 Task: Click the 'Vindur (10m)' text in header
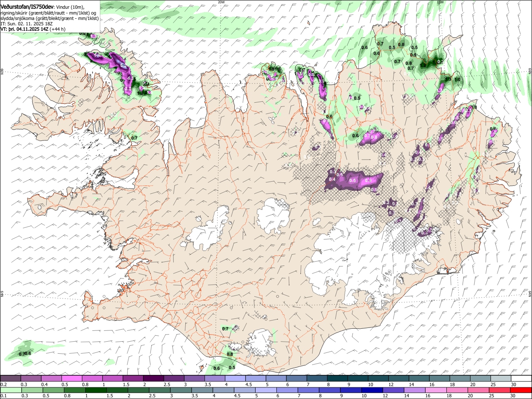(70, 7)
